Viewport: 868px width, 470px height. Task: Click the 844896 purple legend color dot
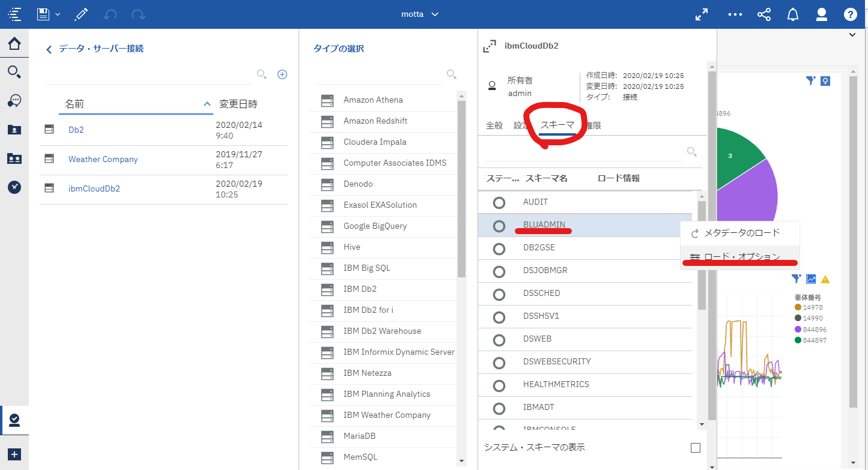click(798, 330)
